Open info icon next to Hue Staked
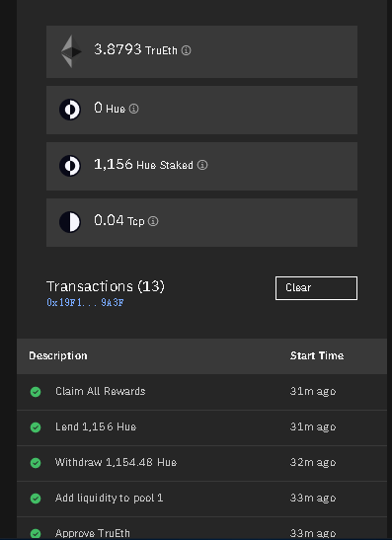 pos(202,165)
